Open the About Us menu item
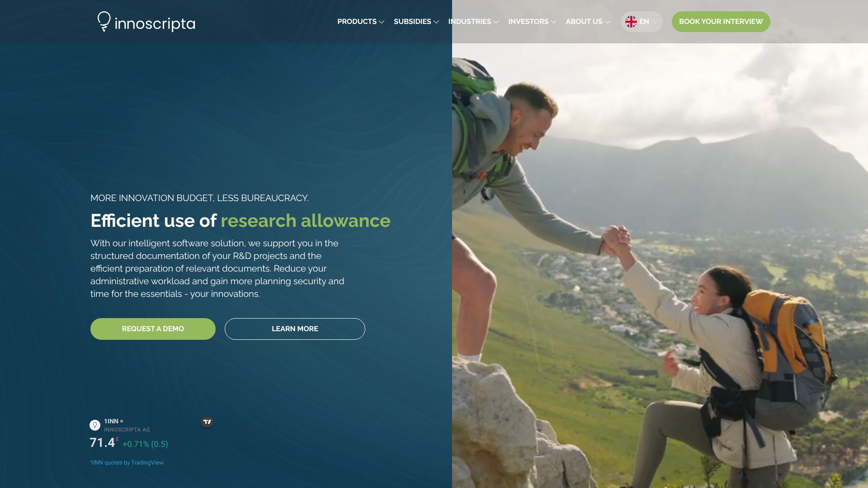Viewport: 868px width, 488px height. pos(584,22)
